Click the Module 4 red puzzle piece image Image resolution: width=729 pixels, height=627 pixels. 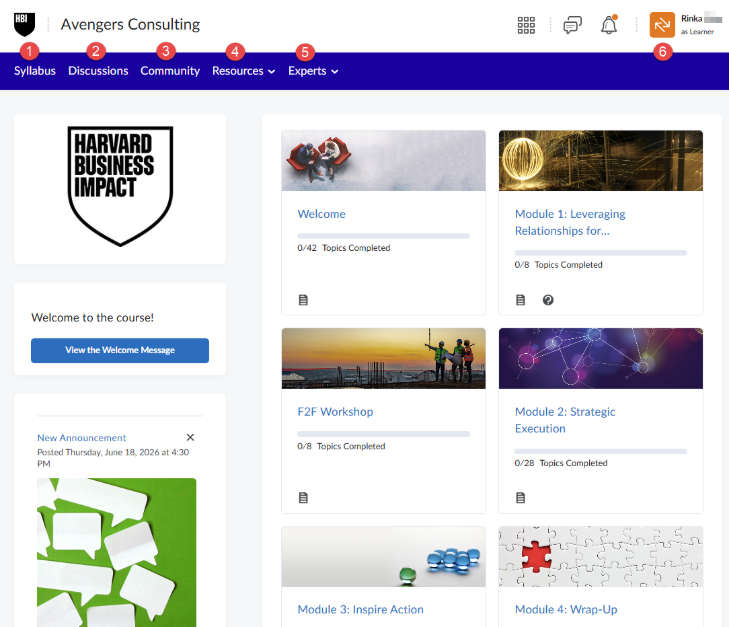[601, 556]
